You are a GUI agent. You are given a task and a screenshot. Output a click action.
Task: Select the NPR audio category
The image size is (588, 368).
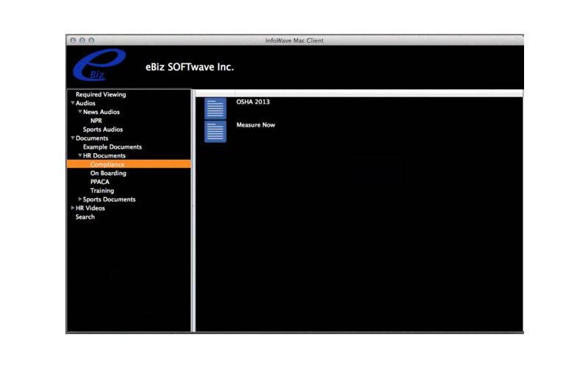click(x=96, y=121)
